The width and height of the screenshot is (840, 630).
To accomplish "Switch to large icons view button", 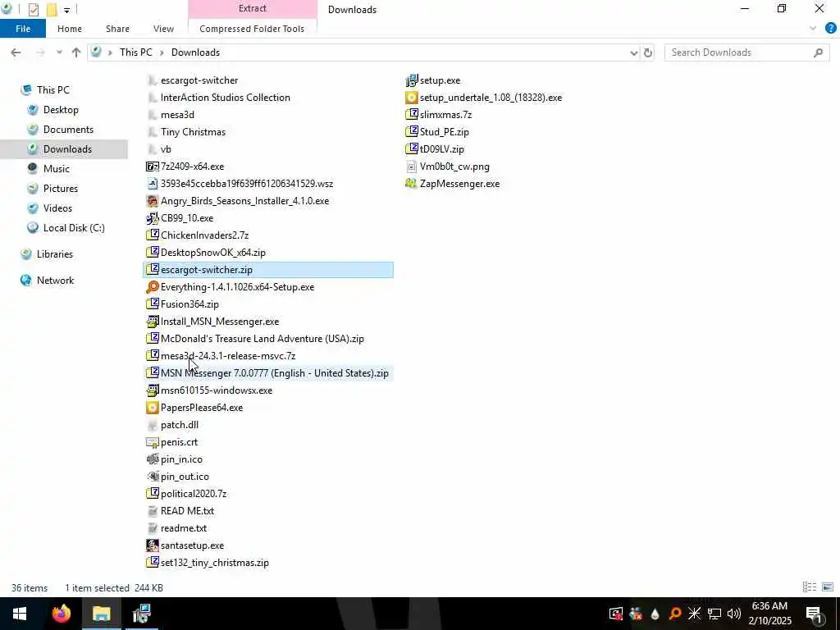I will click(x=828, y=587).
